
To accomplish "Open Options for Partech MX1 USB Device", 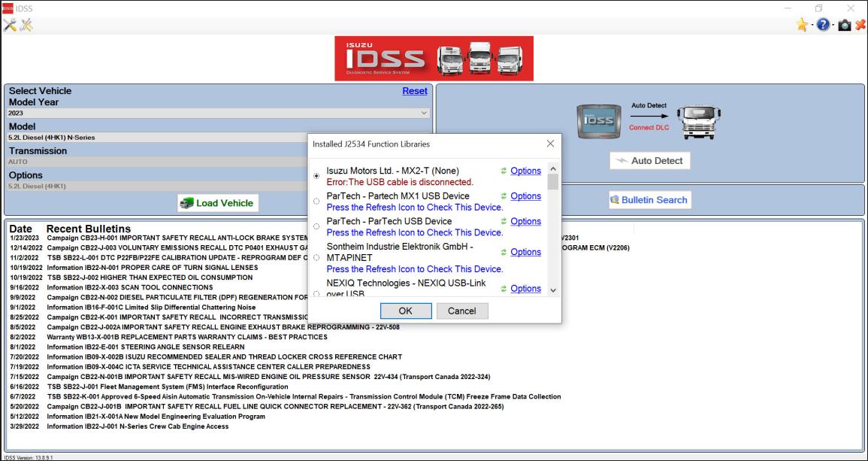I will point(525,196).
